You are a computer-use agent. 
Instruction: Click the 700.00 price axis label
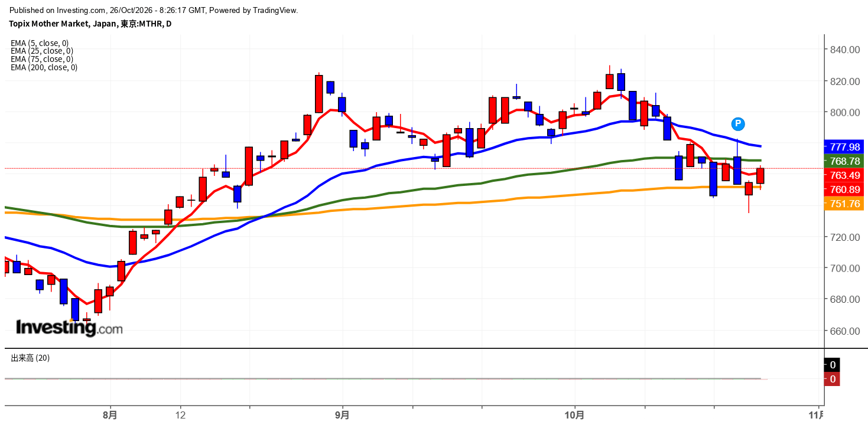point(844,268)
